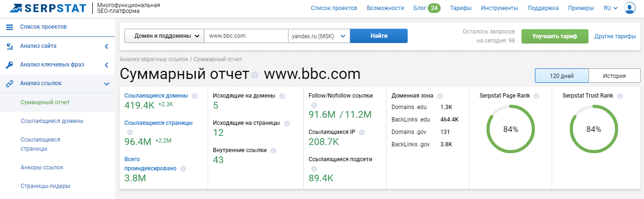Click the 419.4K referring domains value
Viewport: 644px width, 199px height.
(139, 105)
